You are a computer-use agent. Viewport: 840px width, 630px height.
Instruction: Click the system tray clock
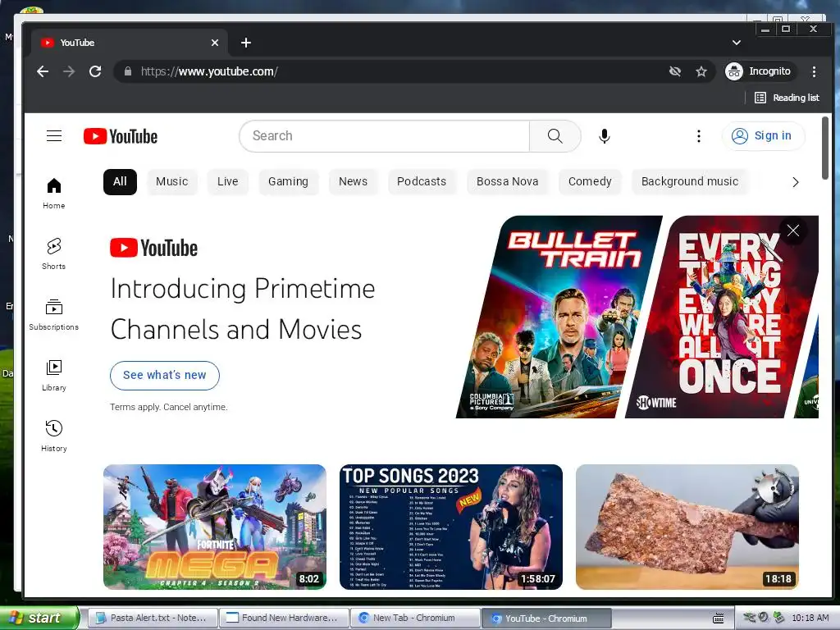(810, 618)
